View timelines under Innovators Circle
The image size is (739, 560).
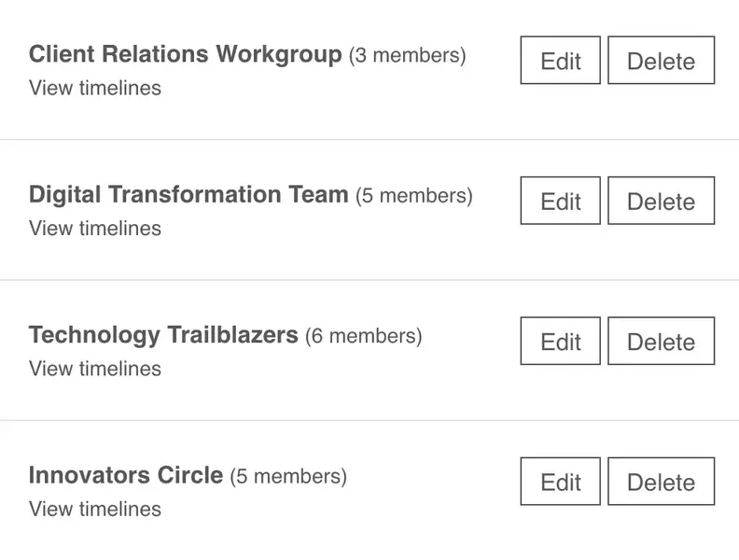(95, 509)
